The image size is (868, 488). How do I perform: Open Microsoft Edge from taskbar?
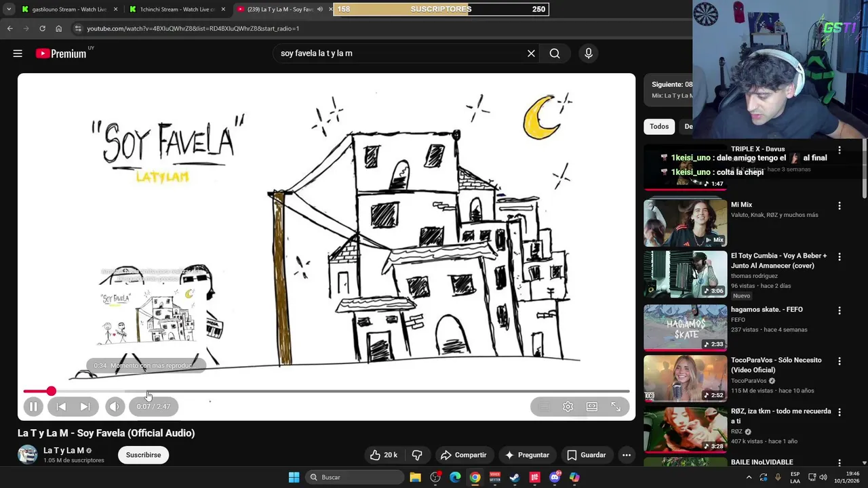tap(455, 477)
